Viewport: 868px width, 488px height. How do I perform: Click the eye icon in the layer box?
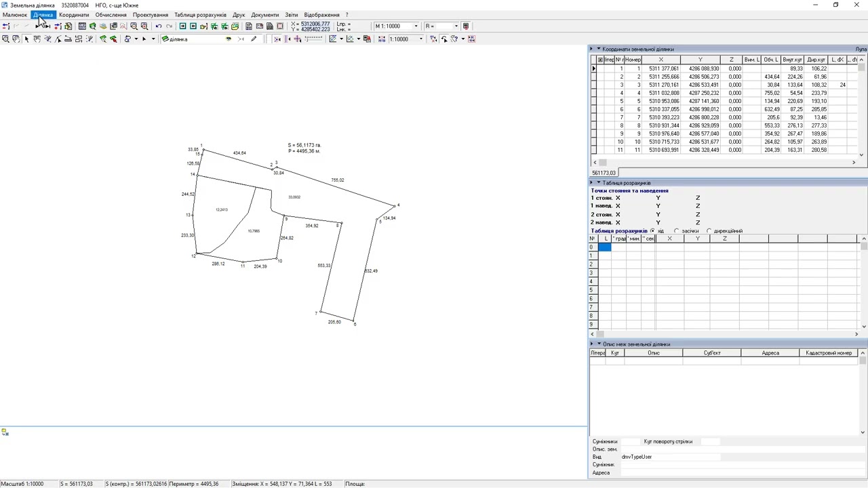tap(229, 39)
